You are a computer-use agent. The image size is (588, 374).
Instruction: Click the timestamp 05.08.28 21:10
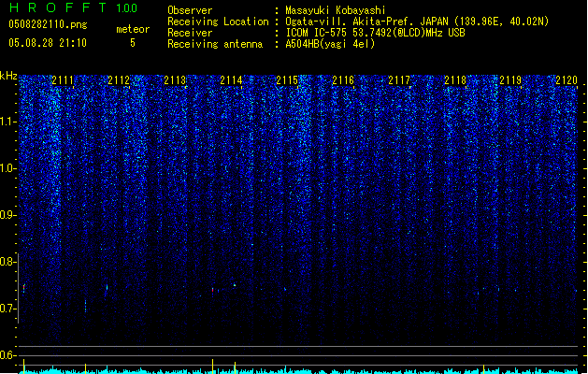coord(48,43)
